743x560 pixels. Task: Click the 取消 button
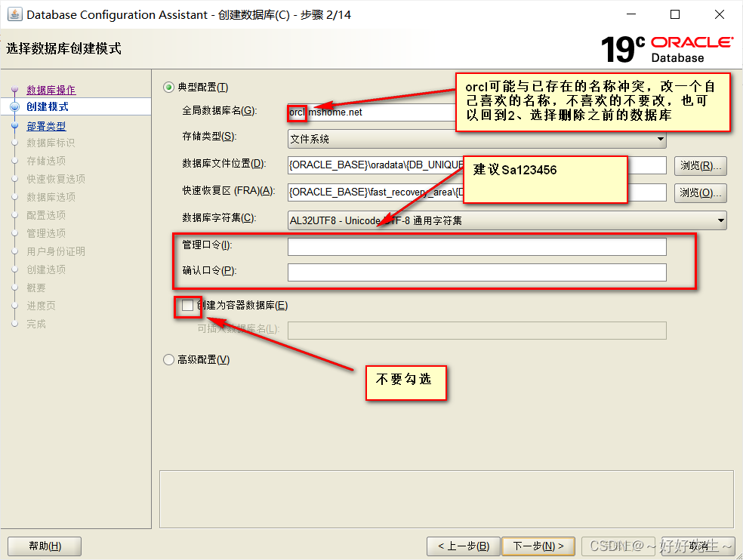(x=695, y=546)
